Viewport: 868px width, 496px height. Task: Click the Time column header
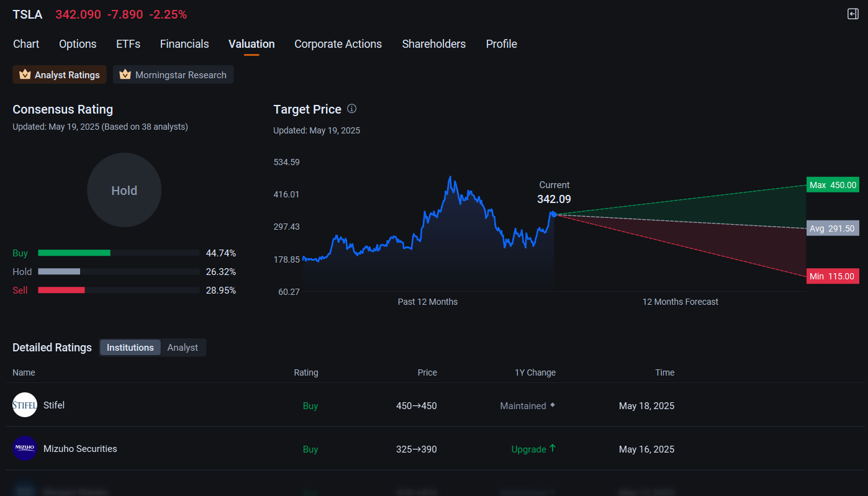(x=665, y=372)
